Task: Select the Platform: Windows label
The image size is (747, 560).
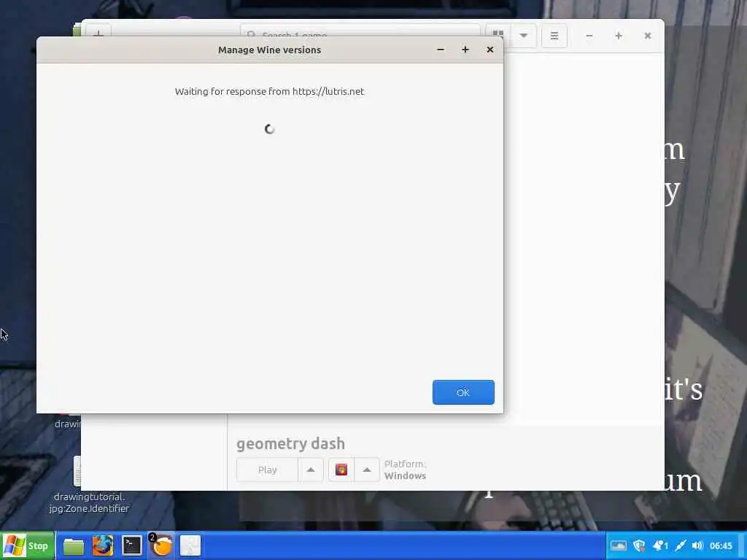Action: (406, 470)
